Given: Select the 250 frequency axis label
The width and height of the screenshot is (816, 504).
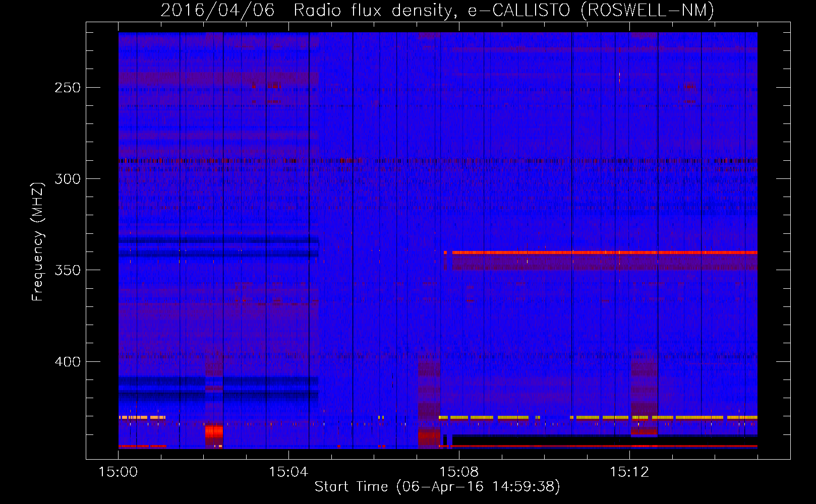Looking at the screenshot, I should (68, 88).
